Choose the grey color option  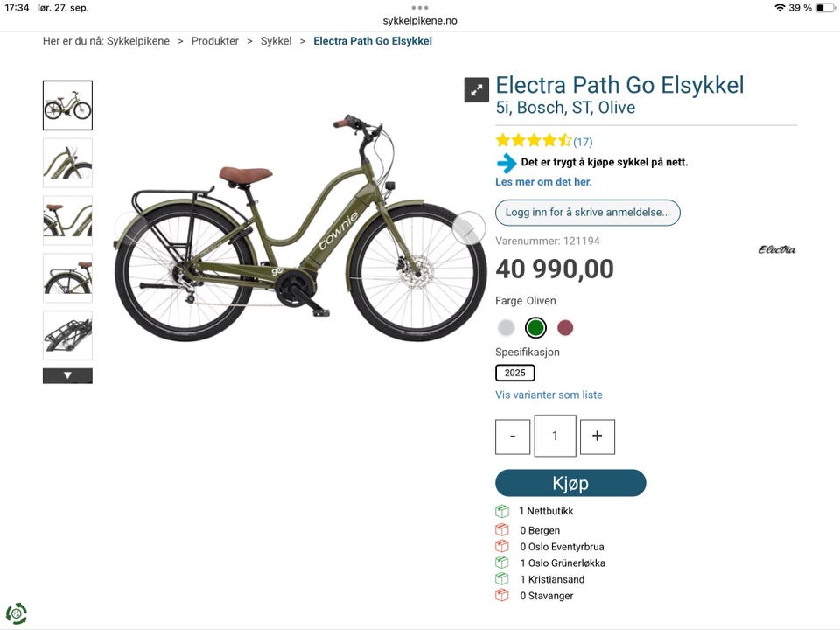click(506, 328)
